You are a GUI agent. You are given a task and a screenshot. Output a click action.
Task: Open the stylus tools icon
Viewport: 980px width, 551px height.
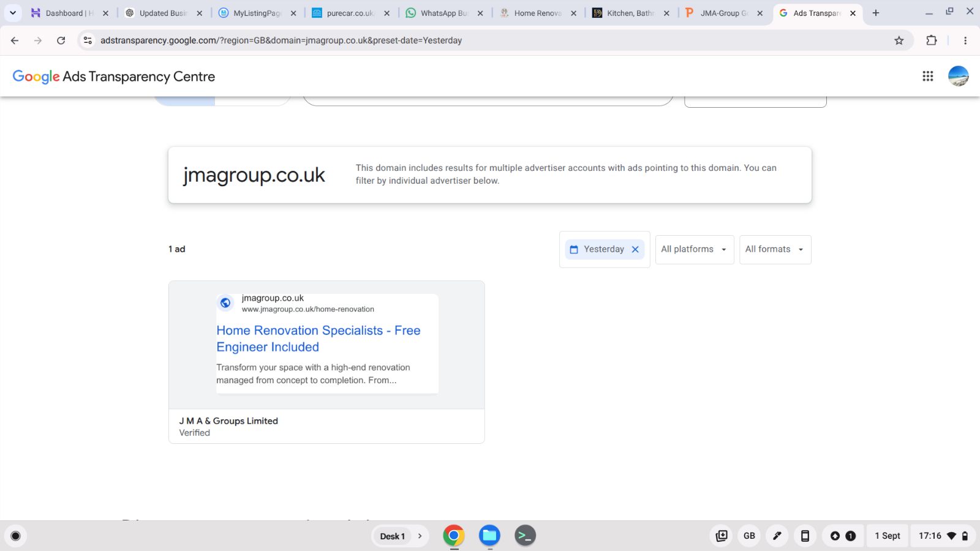(777, 536)
